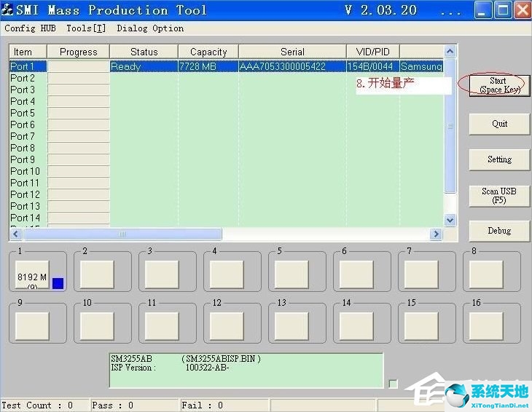Viewport: 532px width, 412px height.
Task: Click the VID/PID column header
Action: pyautogui.click(x=373, y=52)
